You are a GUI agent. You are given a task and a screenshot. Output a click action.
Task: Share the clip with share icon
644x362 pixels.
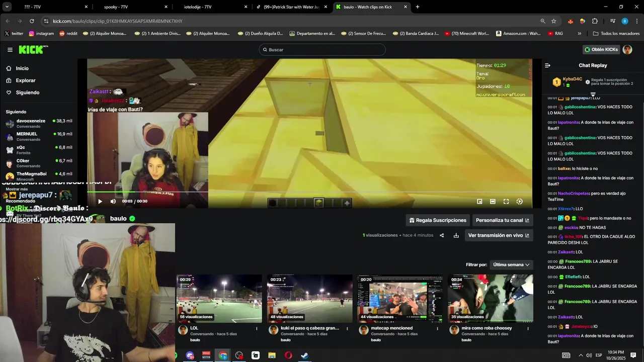coord(442,235)
